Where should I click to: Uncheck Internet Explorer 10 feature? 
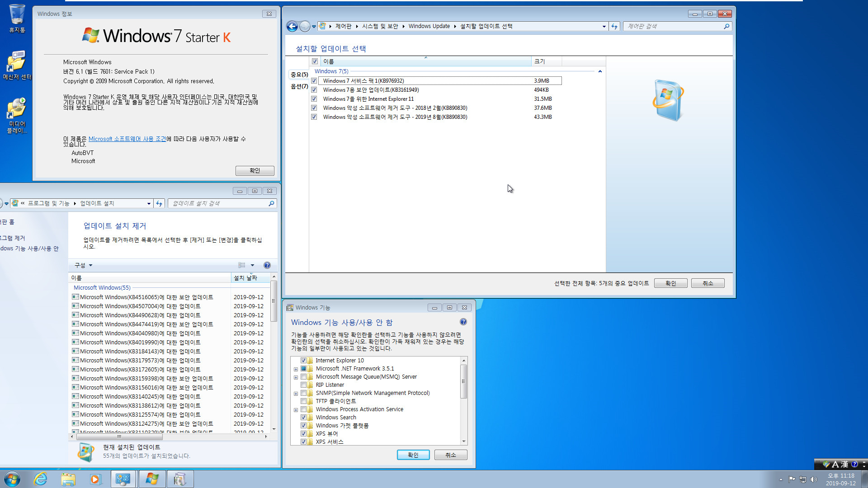[x=303, y=361]
